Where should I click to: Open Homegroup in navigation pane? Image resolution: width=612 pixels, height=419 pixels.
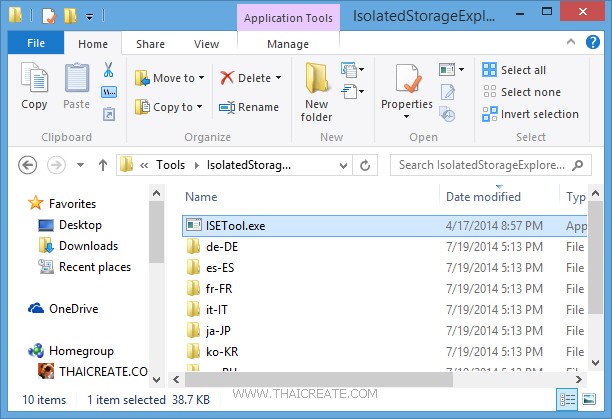pyautogui.click(x=71, y=351)
